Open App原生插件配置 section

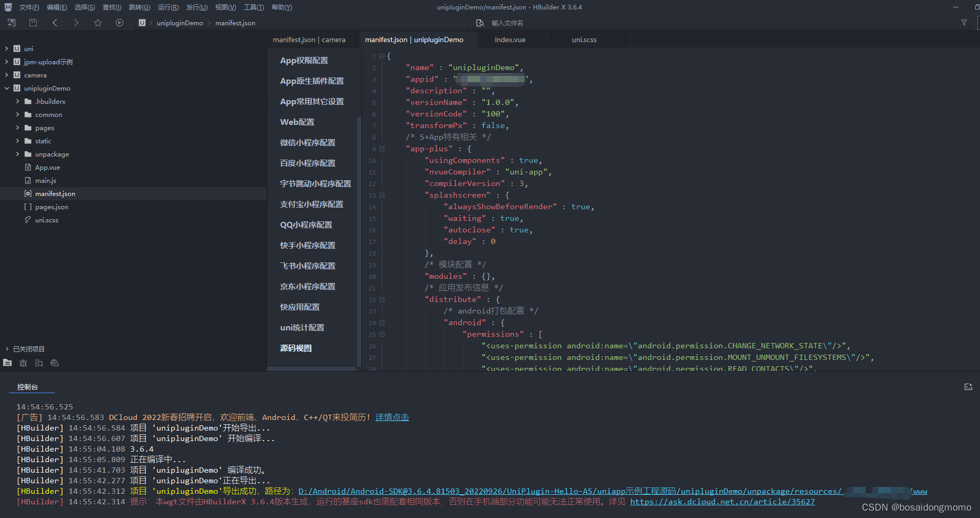tap(312, 81)
